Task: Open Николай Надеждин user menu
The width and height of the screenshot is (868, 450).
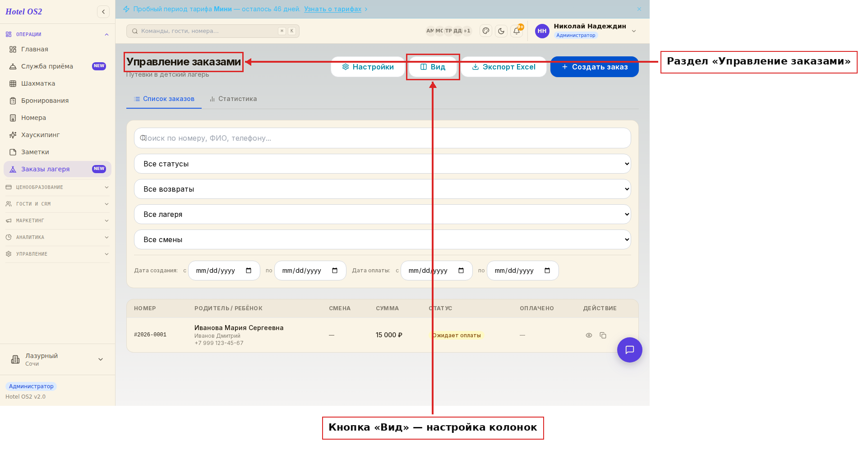Action: (x=586, y=31)
